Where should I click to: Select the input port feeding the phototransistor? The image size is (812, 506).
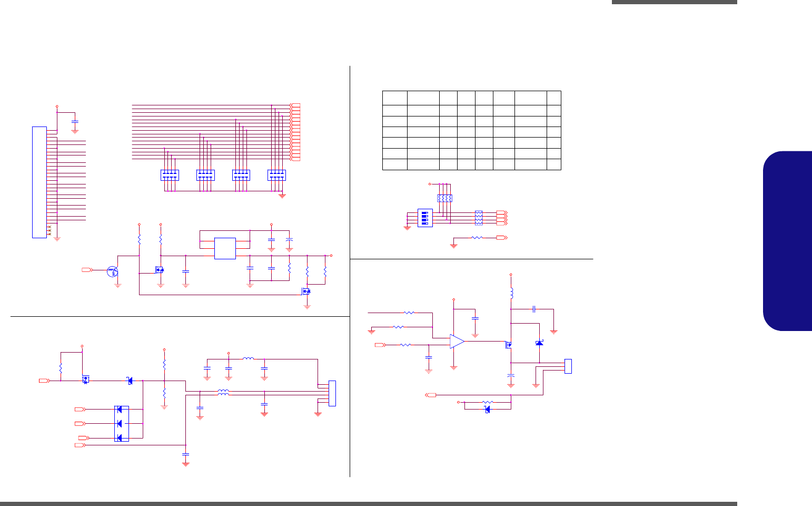tap(87, 270)
